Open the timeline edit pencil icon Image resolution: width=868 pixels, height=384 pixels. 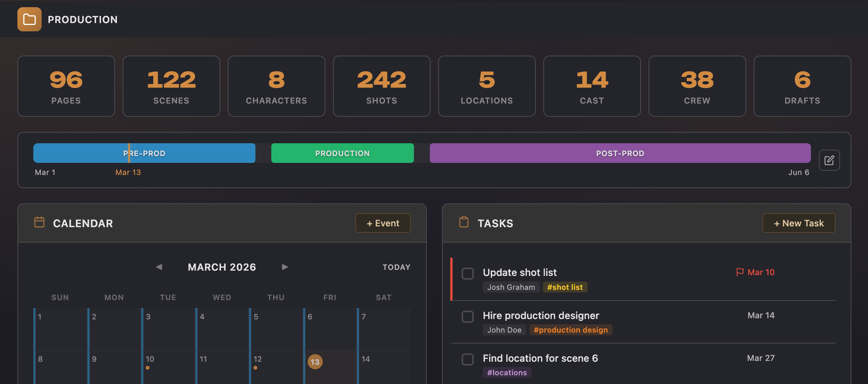(829, 160)
